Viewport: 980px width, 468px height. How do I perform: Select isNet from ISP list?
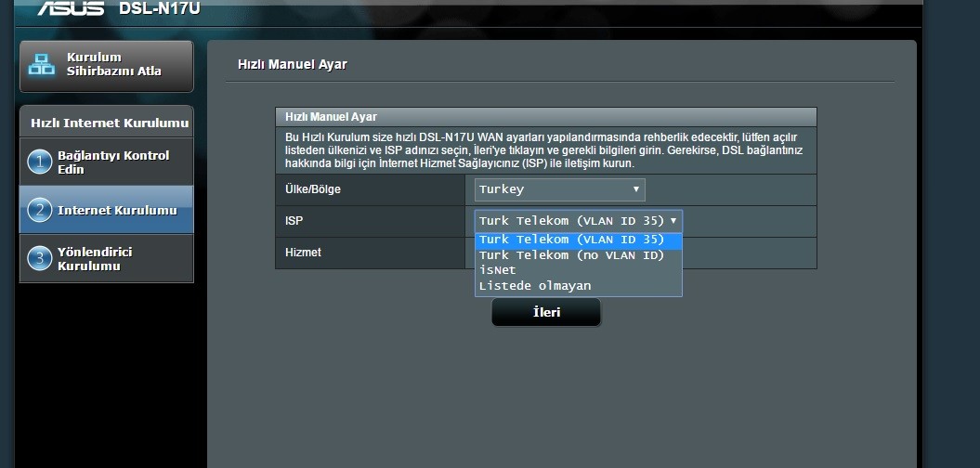click(x=578, y=270)
